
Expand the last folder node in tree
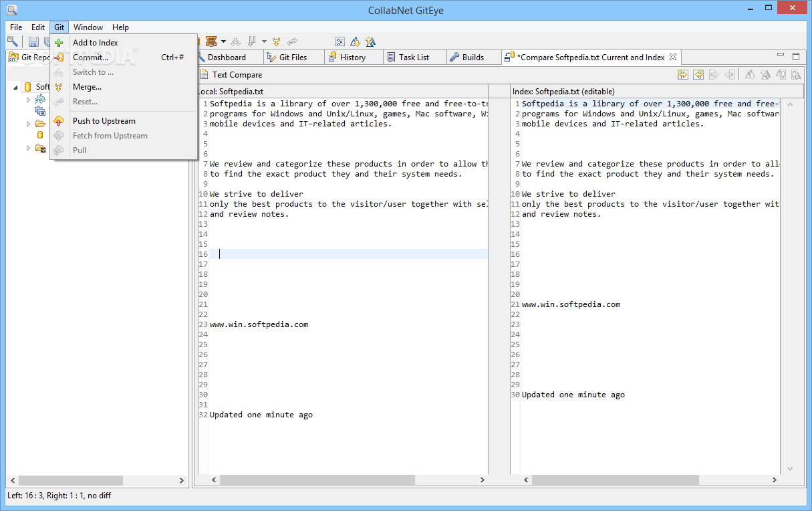[29, 148]
